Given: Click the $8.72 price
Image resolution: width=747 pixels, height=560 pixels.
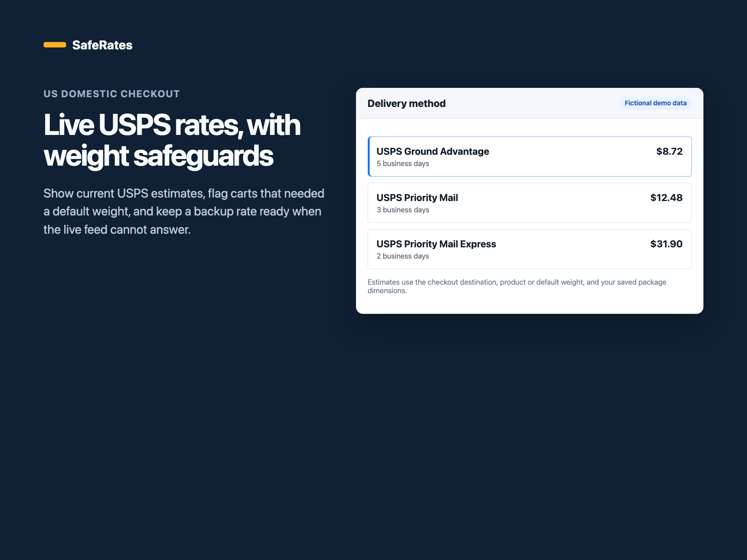Looking at the screenshot, I should (x=669, y=151).
